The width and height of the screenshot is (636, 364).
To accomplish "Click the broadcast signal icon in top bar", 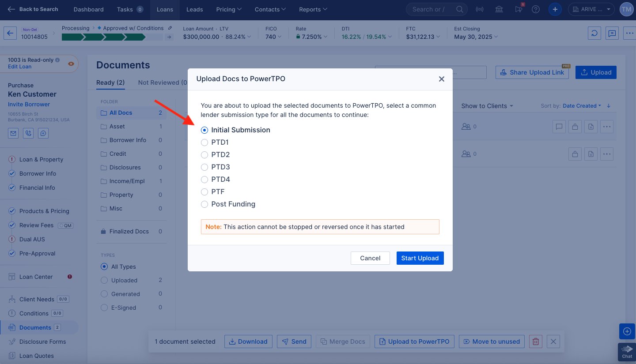I will click(480, 9).
